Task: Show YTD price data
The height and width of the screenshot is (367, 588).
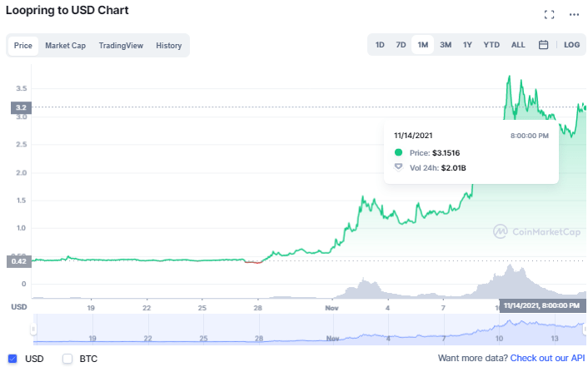Action: coord(491,45)
